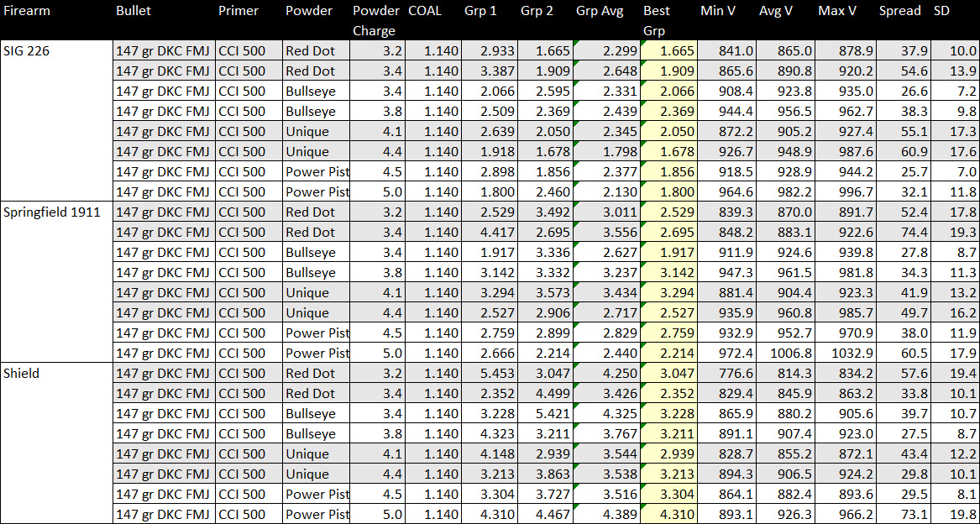The width and height of the screenshot is (980, 524).
Task: Click the 1.798 Grp Avg cell
Action: [x=605, y=152]
